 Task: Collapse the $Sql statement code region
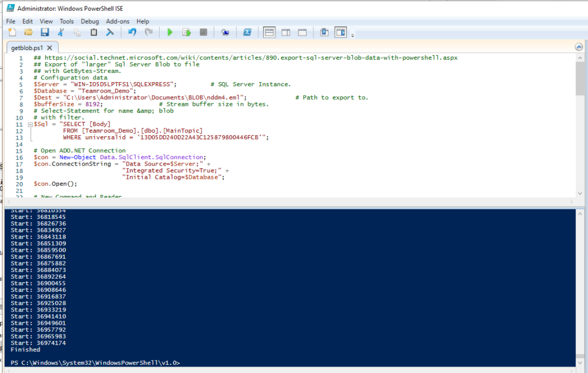30,124
